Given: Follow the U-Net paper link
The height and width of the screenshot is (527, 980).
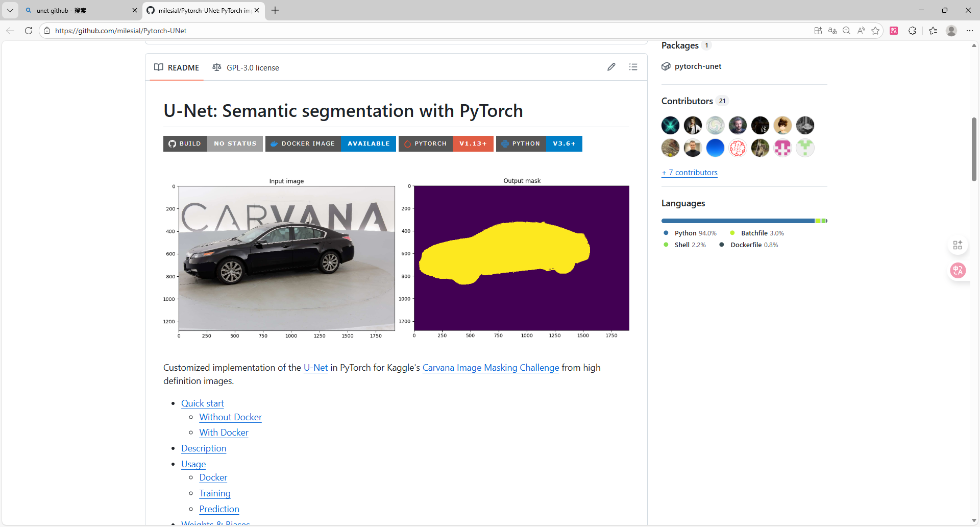Looking at the screenshot, I should coord(315,368).
